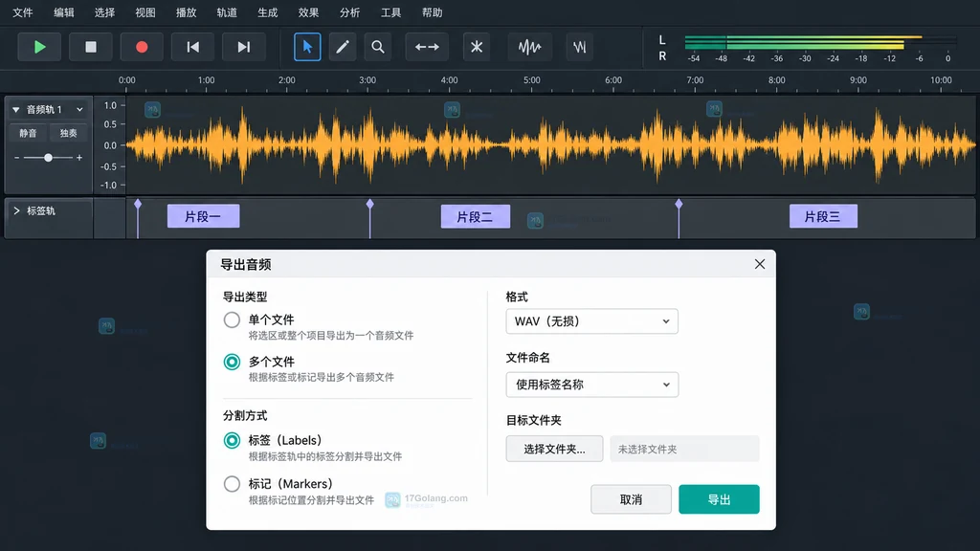The height and width of the screenshot is (551, 980).
Task: Collapse 音频轨 1 with its triangle
Action: coord(15,109)
